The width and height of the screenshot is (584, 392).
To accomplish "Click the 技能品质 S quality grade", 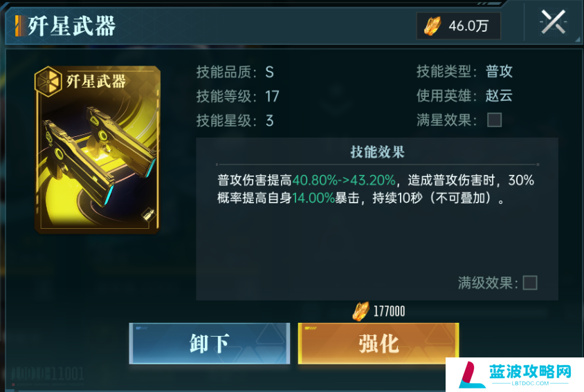I will pyautogui.click(x=270, y=72).
